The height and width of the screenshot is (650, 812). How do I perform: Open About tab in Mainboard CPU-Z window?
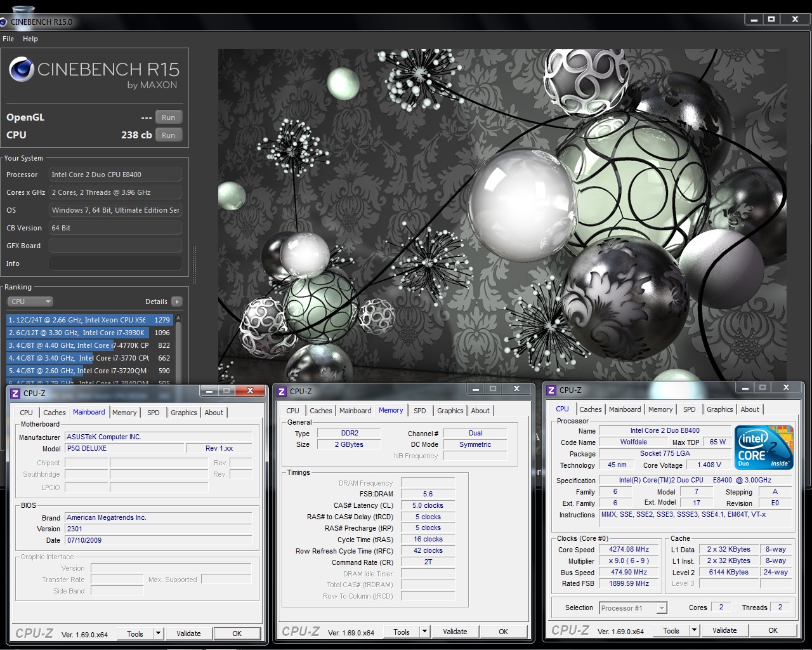coord(214,413)
